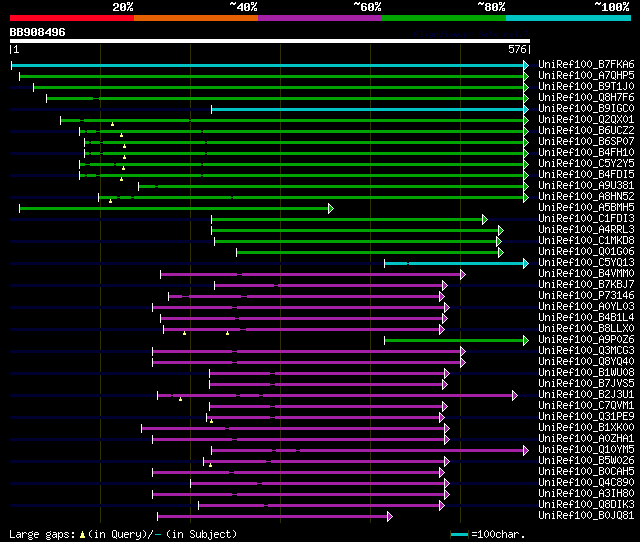Viewport: 640px width, 542px height.
Task: Click the BB908496 query name
Action: pos(37,32)
